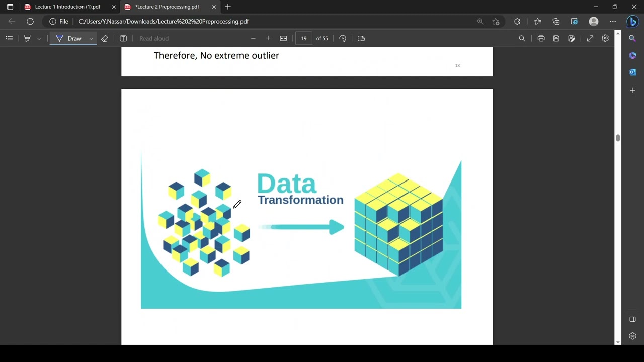Click the vertical scrollbar thumb
This screenshot has width=644, height=362.
coord(618,138)
